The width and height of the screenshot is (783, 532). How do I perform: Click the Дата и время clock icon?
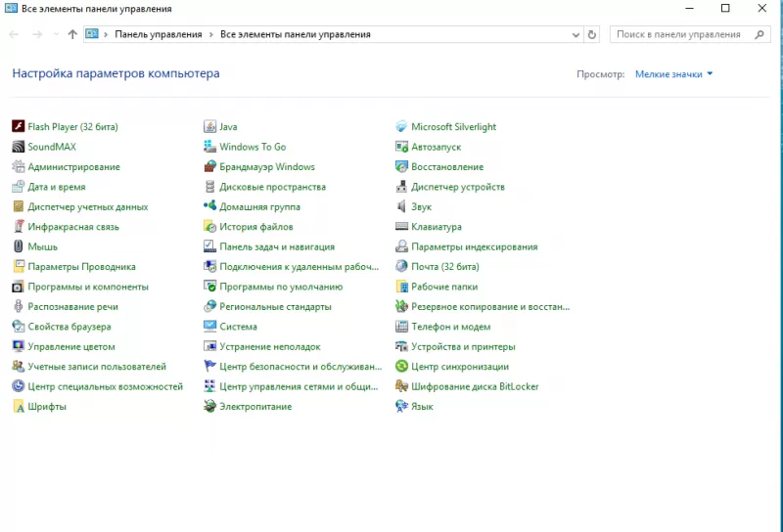[x=18, y=186]
